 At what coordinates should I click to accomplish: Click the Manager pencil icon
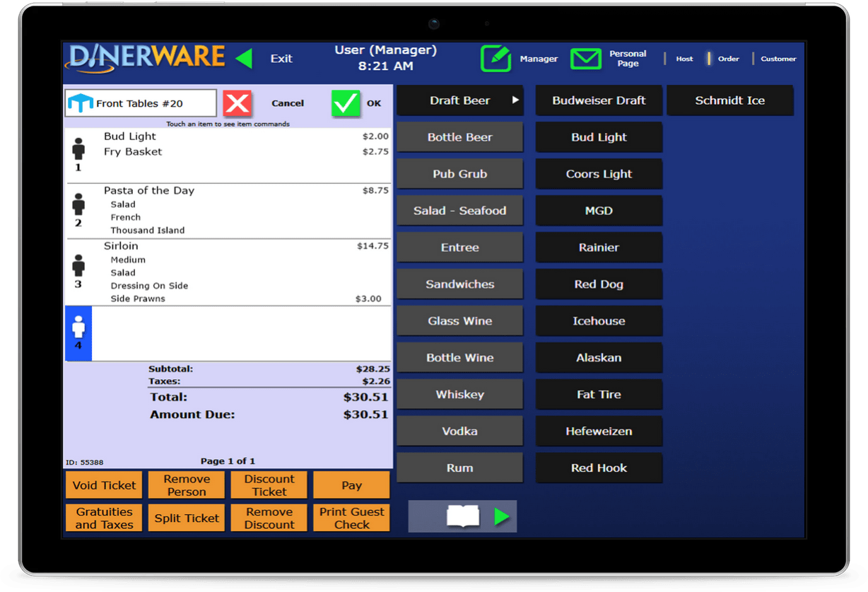tap(495, 59)
